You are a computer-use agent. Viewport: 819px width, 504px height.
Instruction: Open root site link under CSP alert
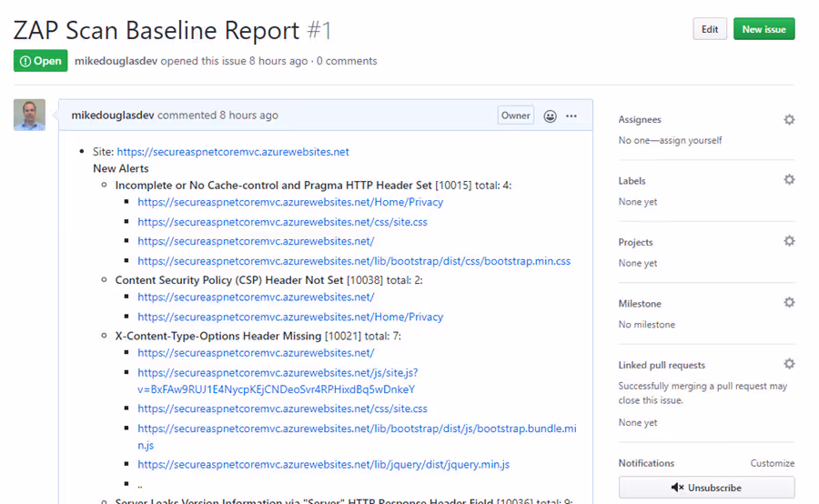pyautogui.click(x=256, y=297)
